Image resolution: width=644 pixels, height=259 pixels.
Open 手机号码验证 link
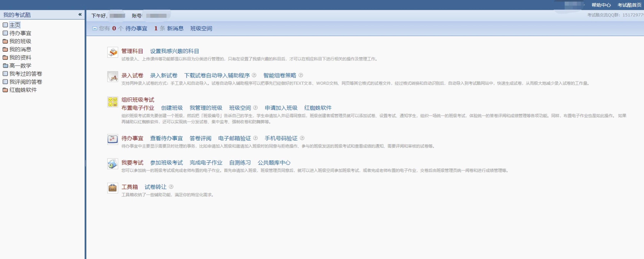point(281,138)
